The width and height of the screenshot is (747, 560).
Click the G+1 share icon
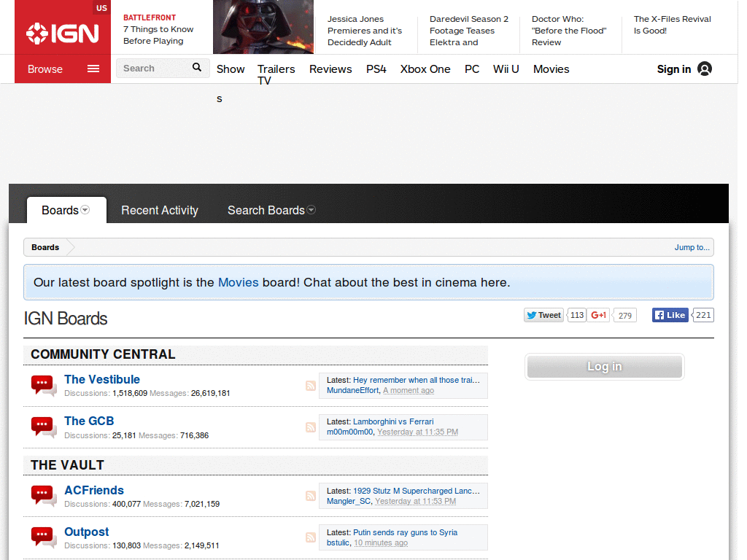coord(598,315)
